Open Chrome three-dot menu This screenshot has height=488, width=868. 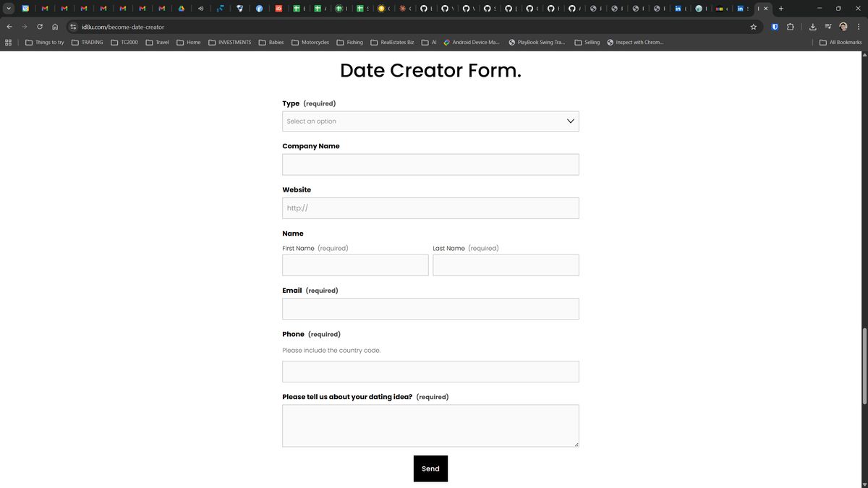coord(859,27)
